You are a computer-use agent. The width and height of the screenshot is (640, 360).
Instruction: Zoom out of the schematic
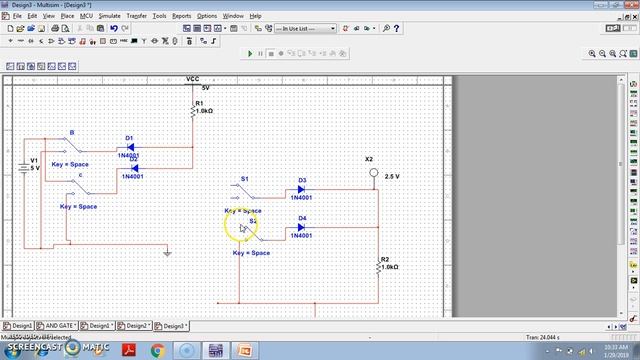602,53
